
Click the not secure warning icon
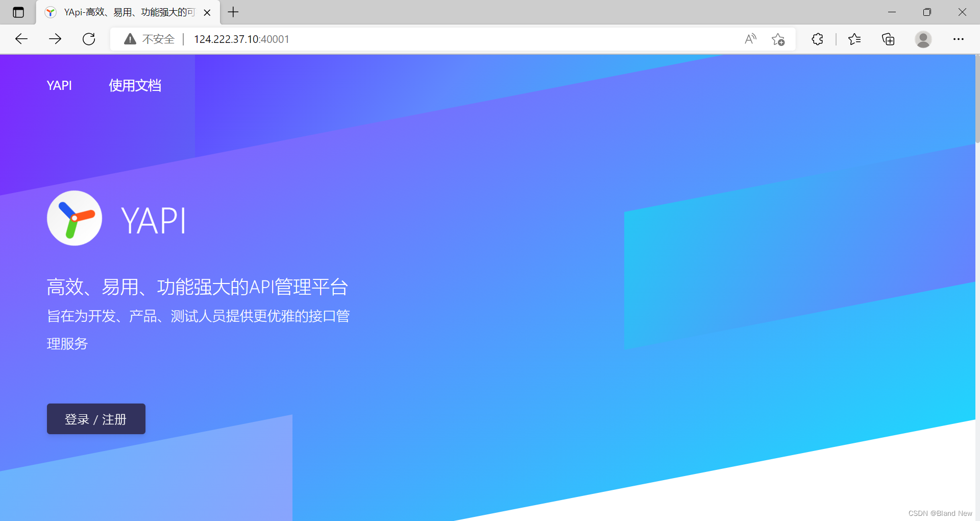[x=130, y=39]
